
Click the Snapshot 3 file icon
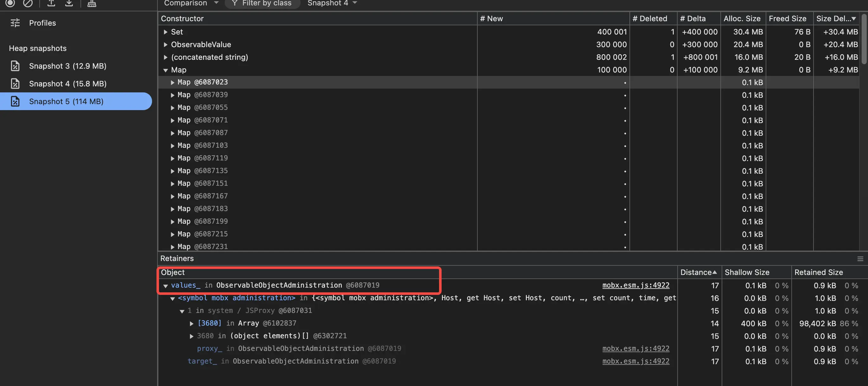[15, 66]
